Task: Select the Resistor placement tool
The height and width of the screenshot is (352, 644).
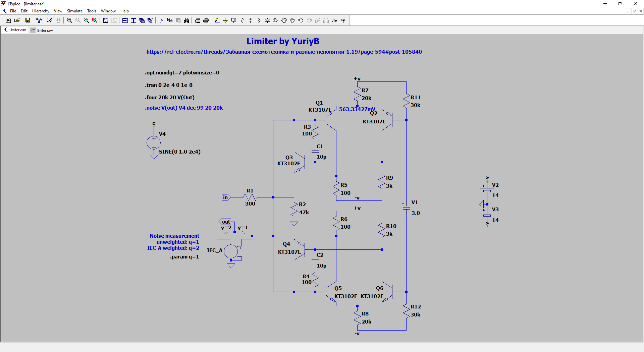Action: tap(242, 20)
